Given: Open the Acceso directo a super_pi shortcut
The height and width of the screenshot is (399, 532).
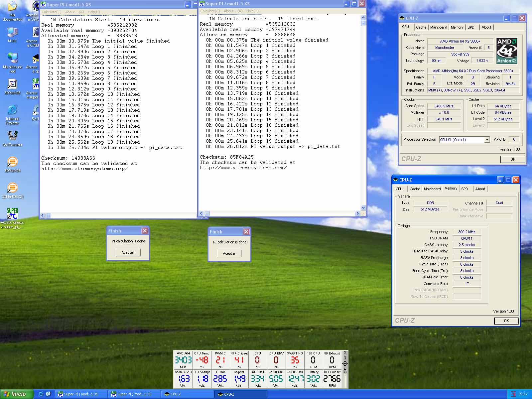Looking at the screenshot, I should [x=12, y=218].
